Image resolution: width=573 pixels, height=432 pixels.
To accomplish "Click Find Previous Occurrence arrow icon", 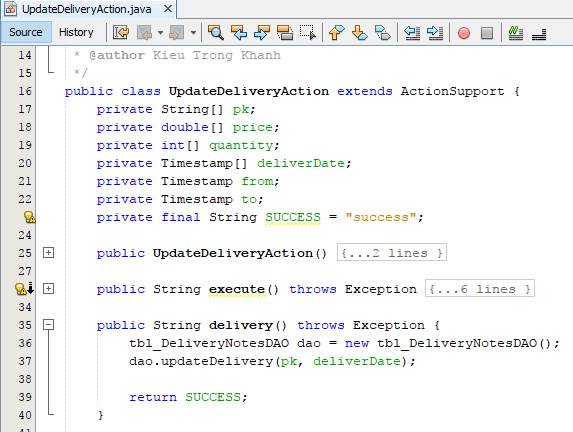I will (x=239, y=33).
